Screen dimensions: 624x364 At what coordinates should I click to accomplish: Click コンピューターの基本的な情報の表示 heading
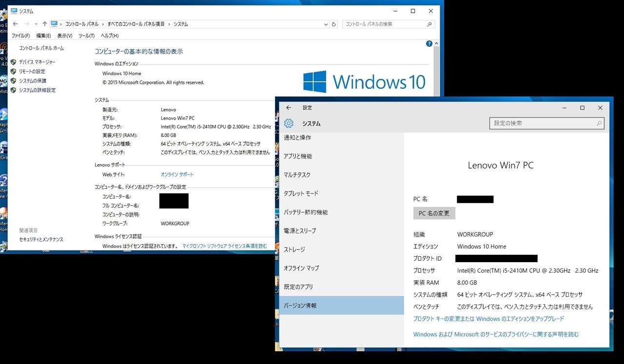[x=139, y=51]
